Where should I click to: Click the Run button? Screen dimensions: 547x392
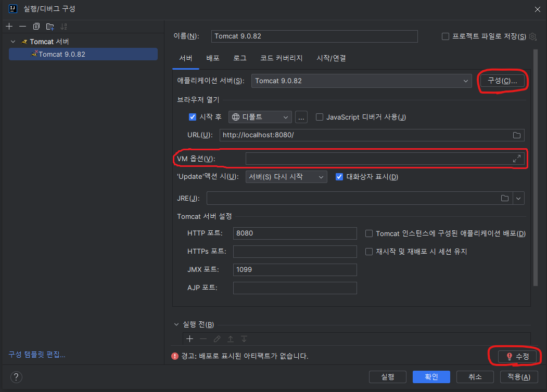pos(388,377)
